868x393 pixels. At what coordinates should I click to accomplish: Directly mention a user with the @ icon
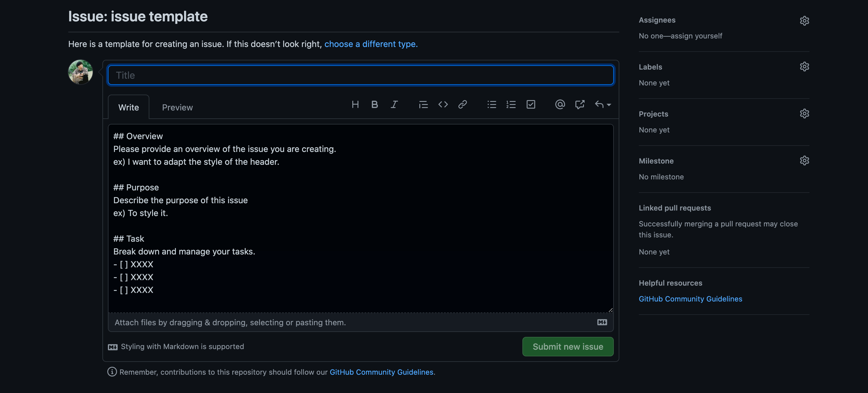point(560,105)
